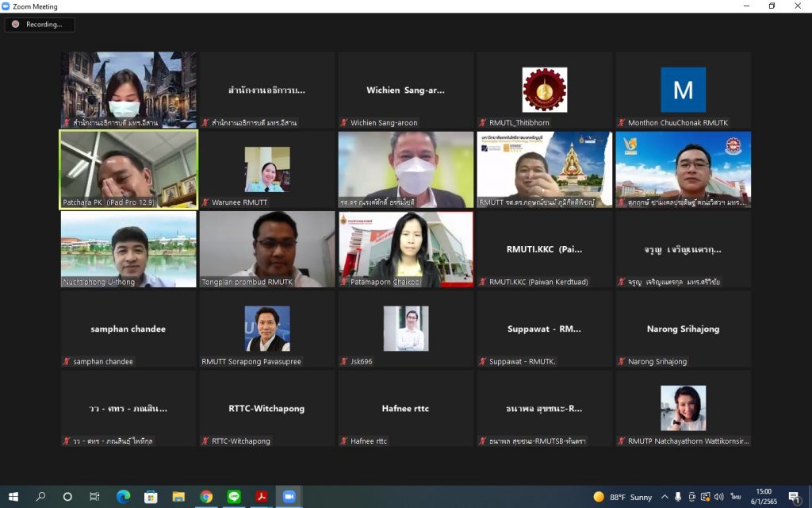Open Google Chrome from the taskbar
The width and height of the screenshot is (812, 508).
(206, 497)
